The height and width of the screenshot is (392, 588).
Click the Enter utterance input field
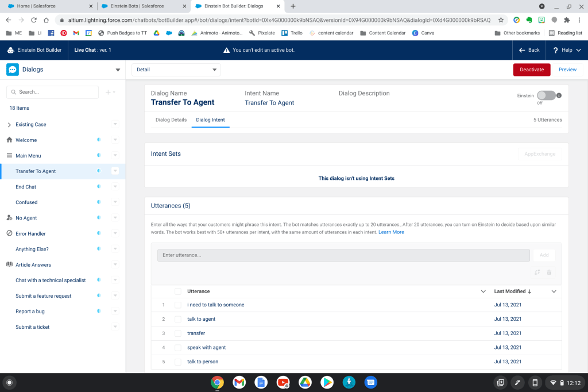point(343,255)
